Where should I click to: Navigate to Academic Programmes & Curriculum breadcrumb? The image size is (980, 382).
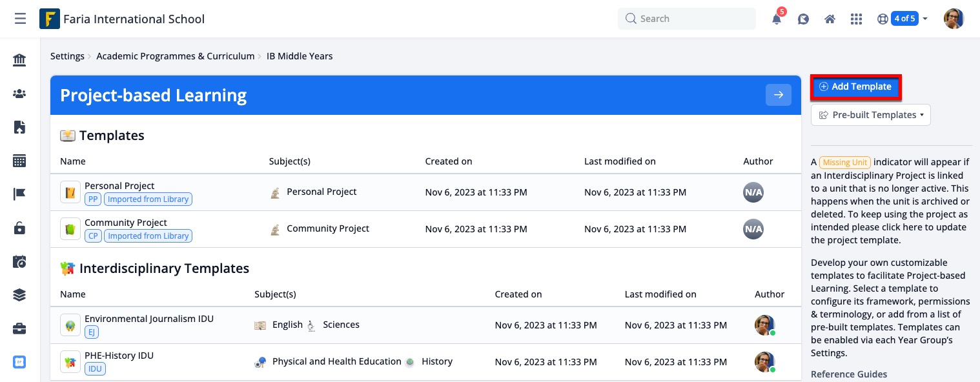coord(175,56)
